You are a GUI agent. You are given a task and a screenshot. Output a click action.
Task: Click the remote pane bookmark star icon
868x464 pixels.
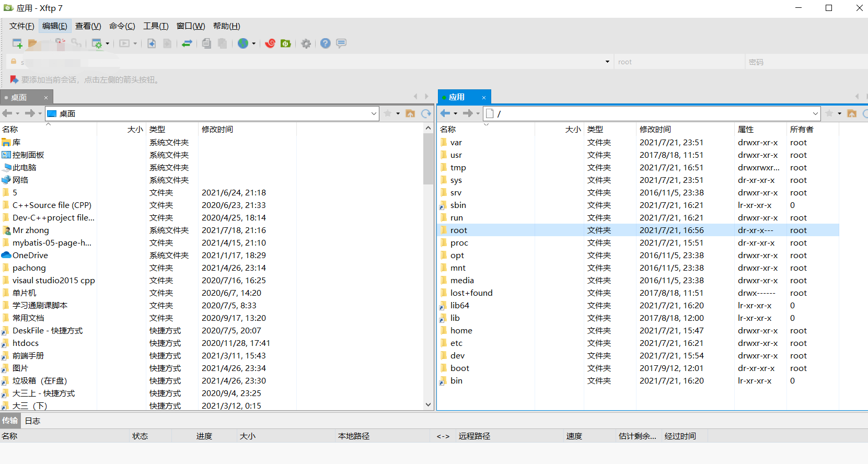pyautogui.click(x=829, y=113)
